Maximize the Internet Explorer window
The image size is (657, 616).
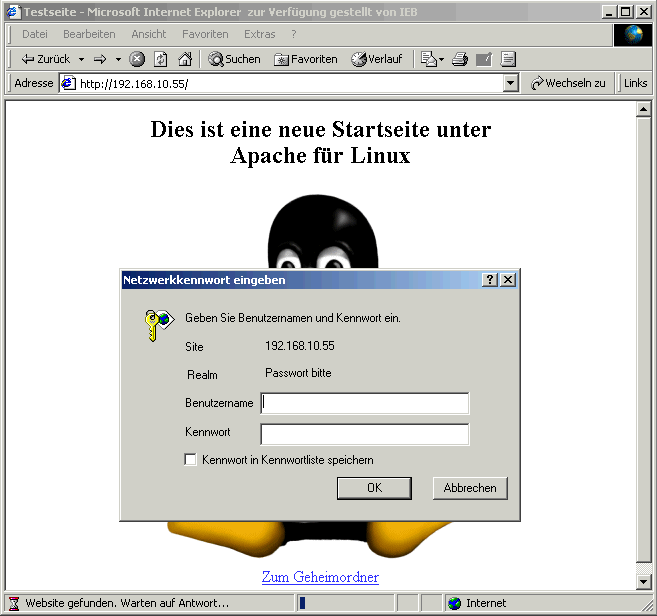(626, 11)
